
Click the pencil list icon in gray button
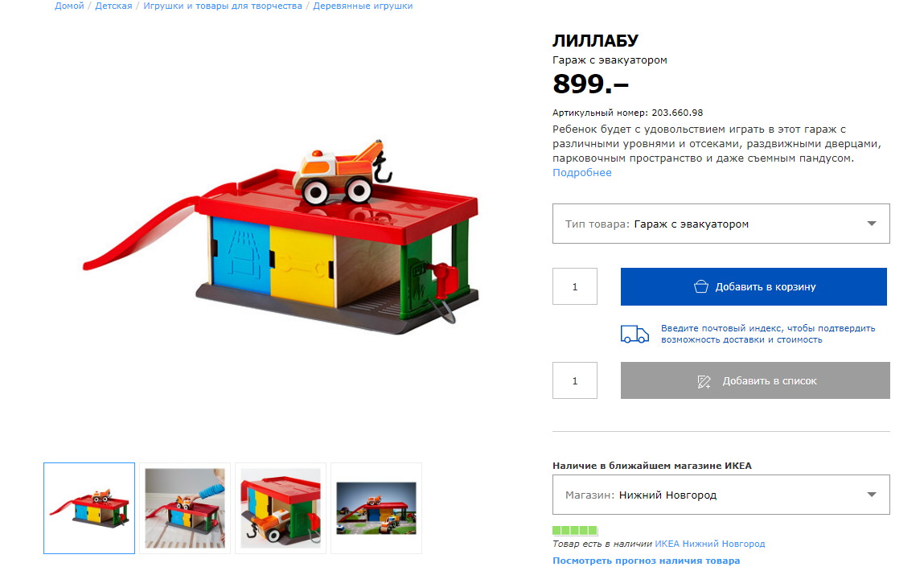point(704,381)
